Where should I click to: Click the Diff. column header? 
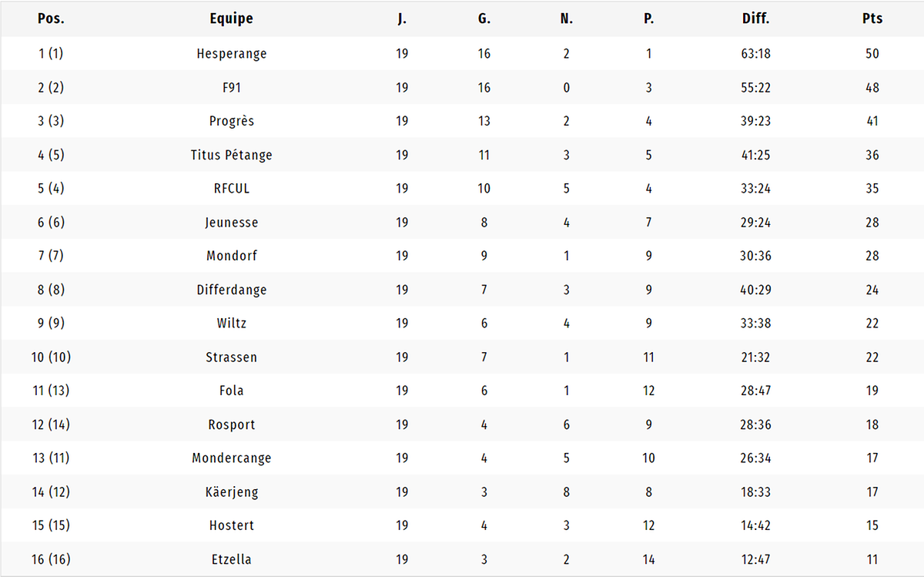click(x=755, y=18)
